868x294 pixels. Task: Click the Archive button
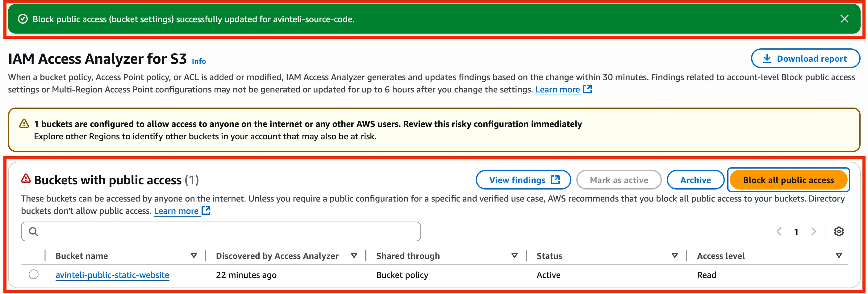click(x=695, y=180)
